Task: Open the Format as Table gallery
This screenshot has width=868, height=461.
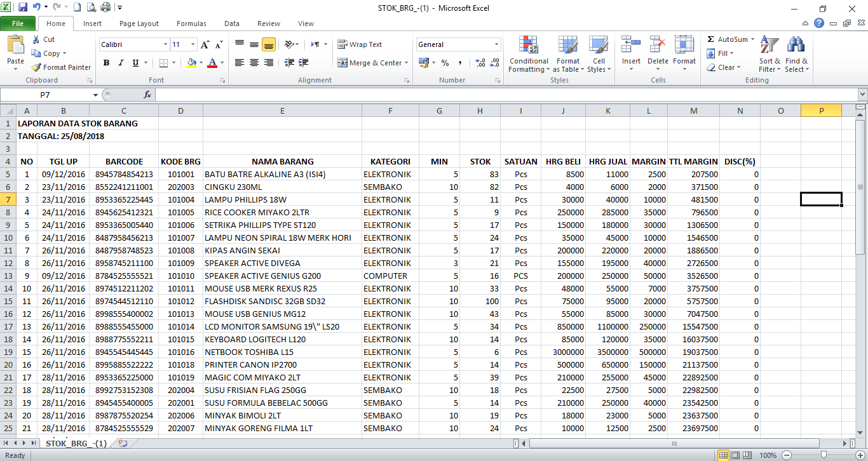Action: [568, 54]
